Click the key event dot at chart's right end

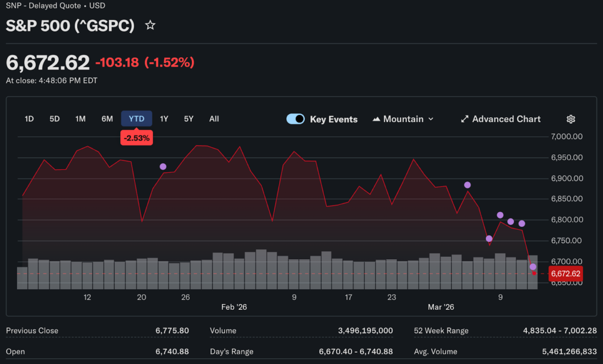pyautogui.click(x=533, y=267)
